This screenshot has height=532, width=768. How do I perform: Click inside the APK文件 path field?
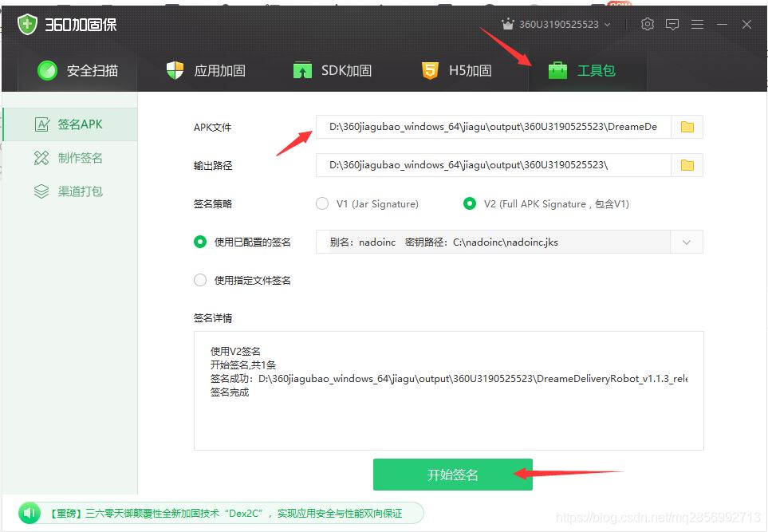(x=494, y=126)
